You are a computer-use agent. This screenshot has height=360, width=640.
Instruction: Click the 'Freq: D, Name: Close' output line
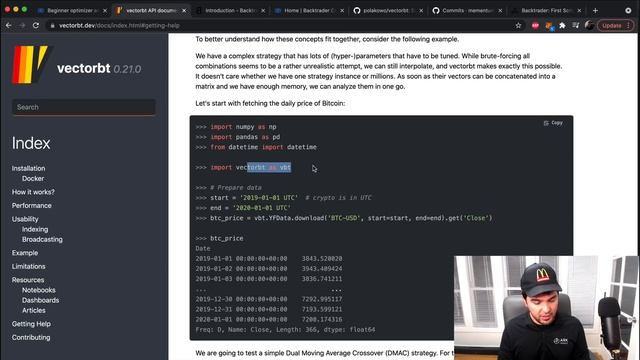pos(285,329)
